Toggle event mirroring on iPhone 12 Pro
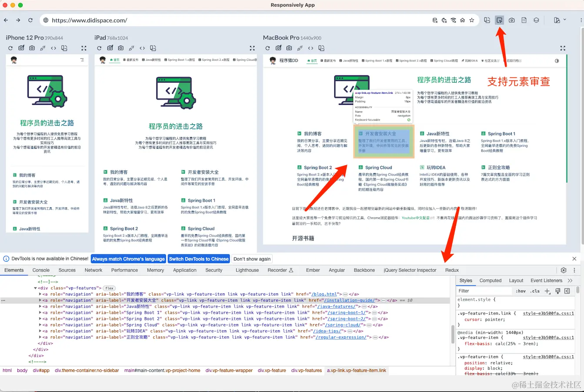Screen dimensions: 584x392 point(43,48)
